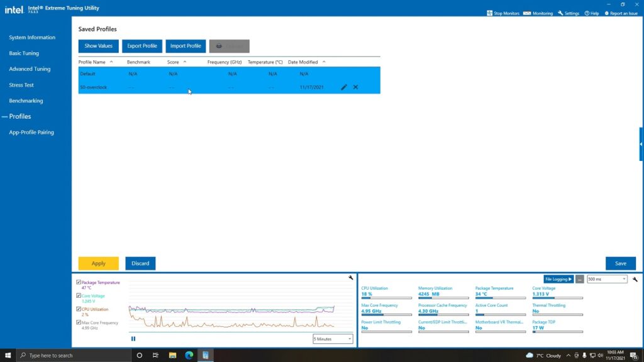Click Report an Issue in the top bar

pyautogui.click(x=621, y=13)
